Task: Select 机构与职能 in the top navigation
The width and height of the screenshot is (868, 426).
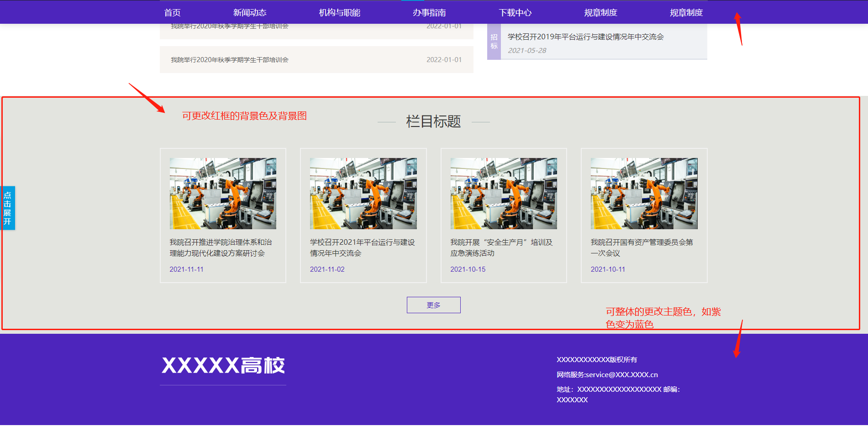Action: [x=339, y=13]
